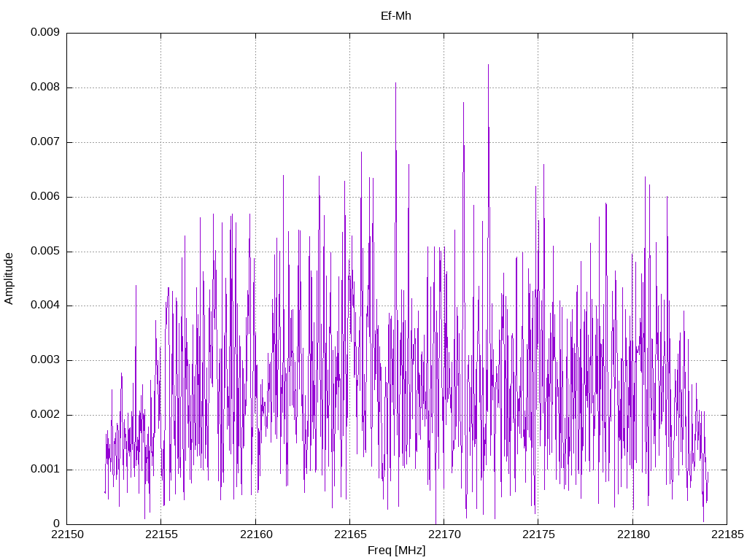Click y-axis tick value 0 at origin
The width and height of the screenshot is (747, 560).
57,524
